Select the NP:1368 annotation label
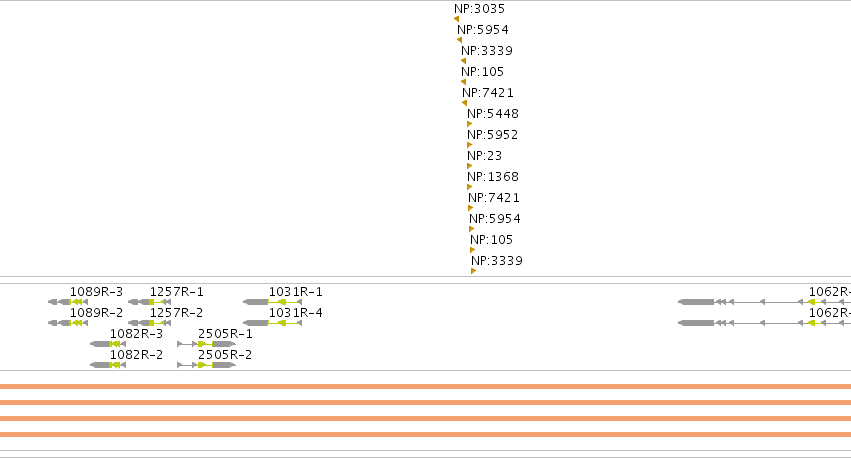 point(493,176)
